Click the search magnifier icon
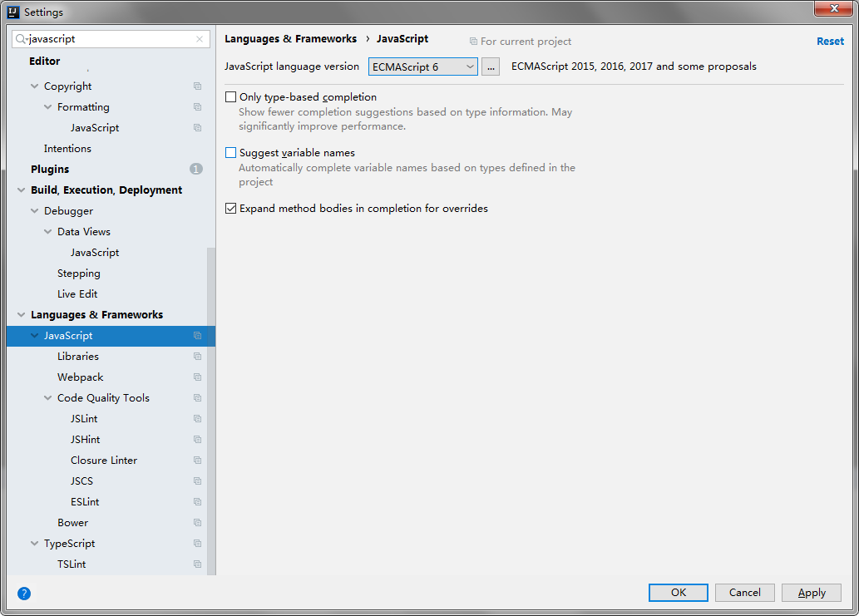Viewport: 859px width, 616px height. 21,39
